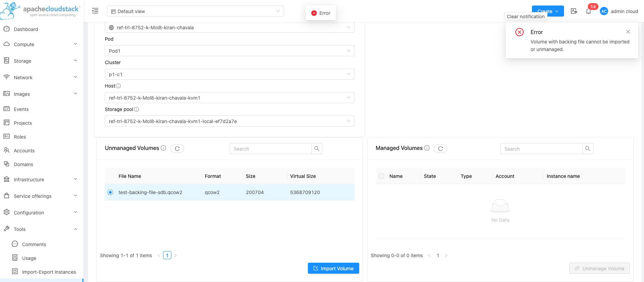Image resolution: width=644 pixels, height=282 pixels.
Task: Open the notifications bell icon
Action: pos(588,11)
